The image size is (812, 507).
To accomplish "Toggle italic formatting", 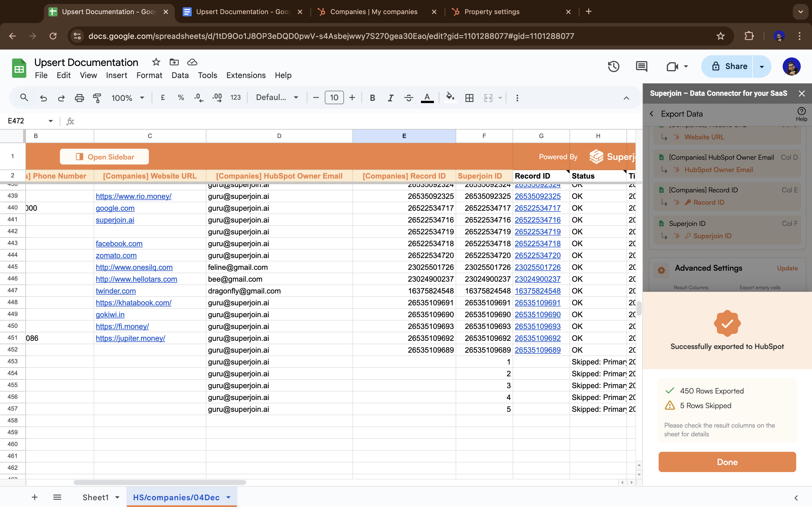I will coord(390,98).
